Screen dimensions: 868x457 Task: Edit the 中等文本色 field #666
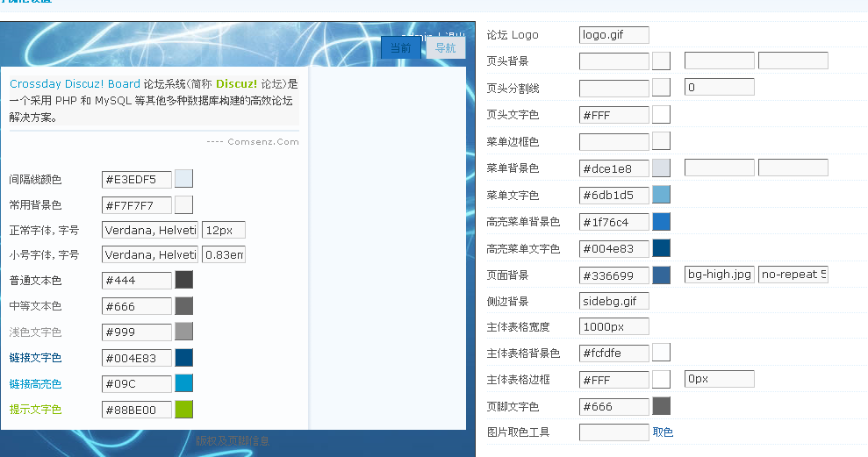click(137, 306)
